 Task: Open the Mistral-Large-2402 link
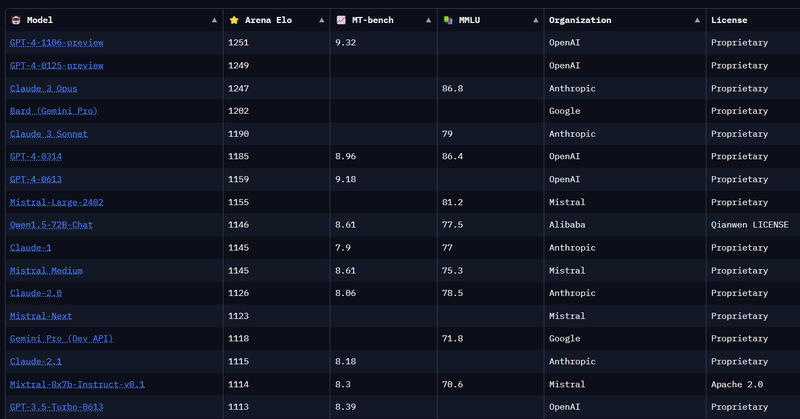tap(57, 203)
